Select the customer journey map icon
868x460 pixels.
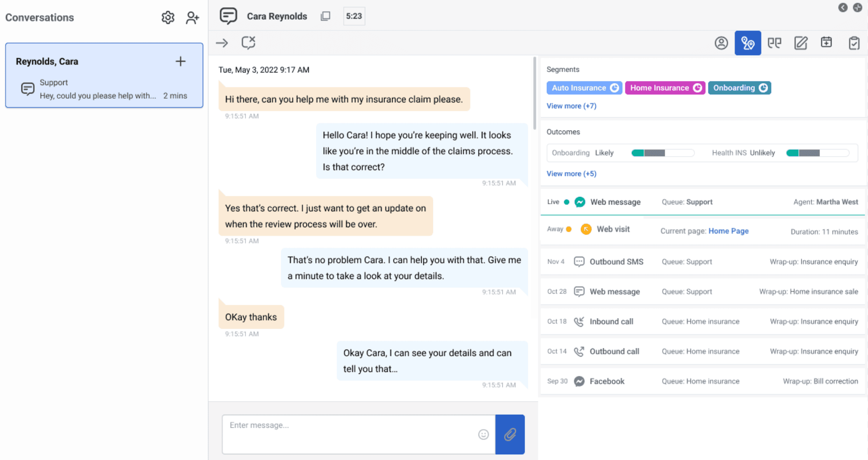click(747, 43)
